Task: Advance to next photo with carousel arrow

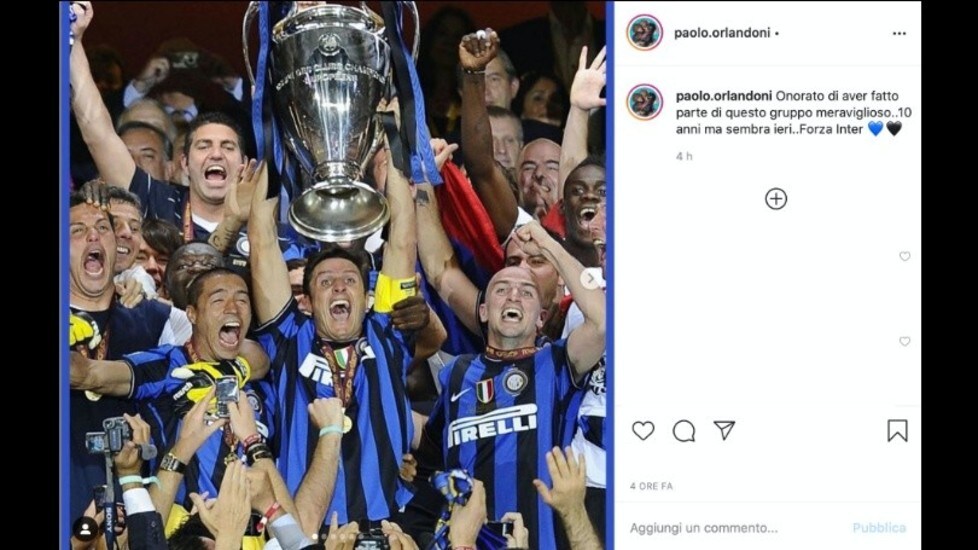Action: click(x=590, y=278)
